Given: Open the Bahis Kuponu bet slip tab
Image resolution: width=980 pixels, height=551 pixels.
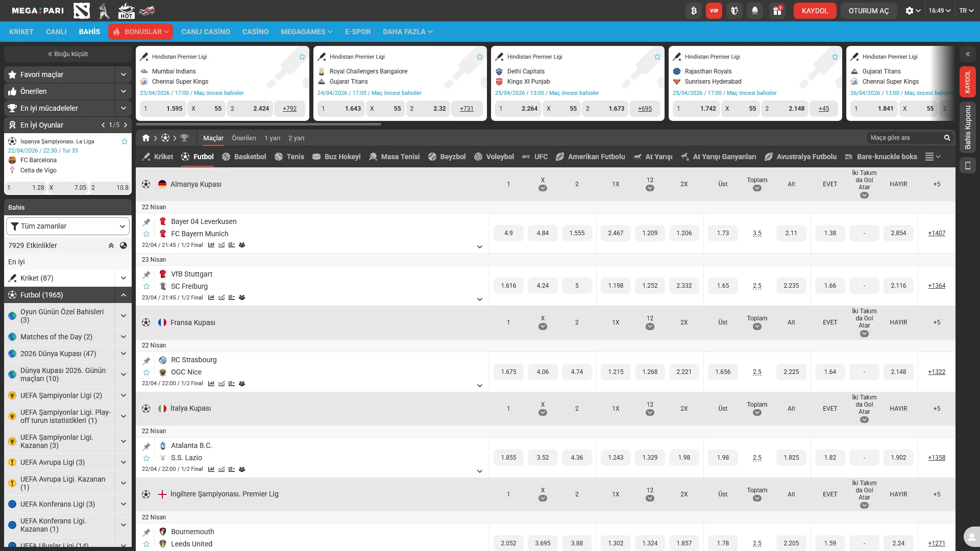Looking at the screenshot, I should click(x=968, y=127).
